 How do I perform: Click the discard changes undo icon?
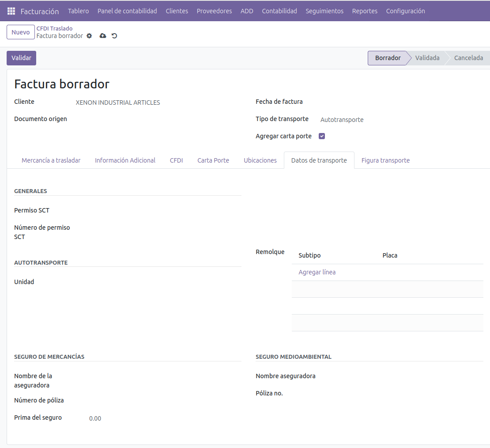(x=114, y=36)
